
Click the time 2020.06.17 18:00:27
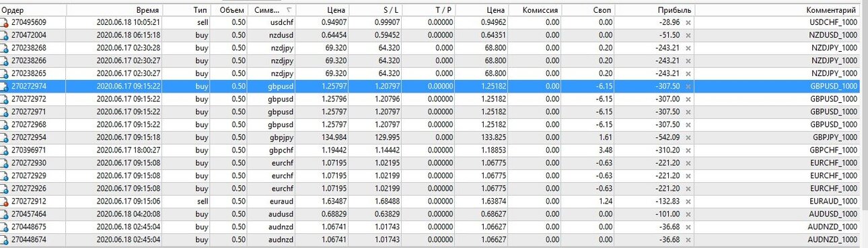coord(128,150)
